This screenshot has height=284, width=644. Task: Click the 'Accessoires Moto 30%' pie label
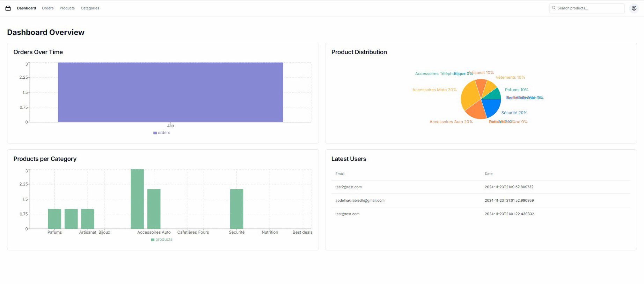click(x=434, y=90)
